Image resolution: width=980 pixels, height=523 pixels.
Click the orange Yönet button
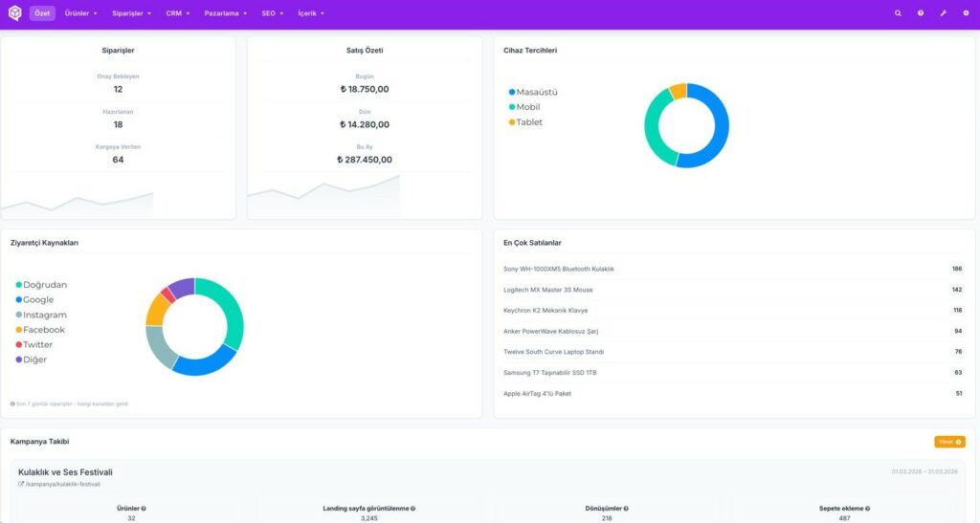pos(950,442)
